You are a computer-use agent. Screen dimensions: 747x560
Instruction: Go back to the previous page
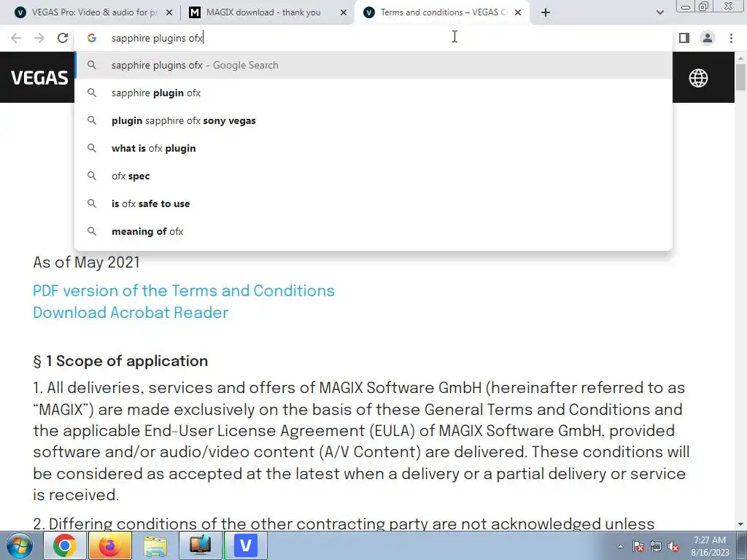click(x=16, y=38)
